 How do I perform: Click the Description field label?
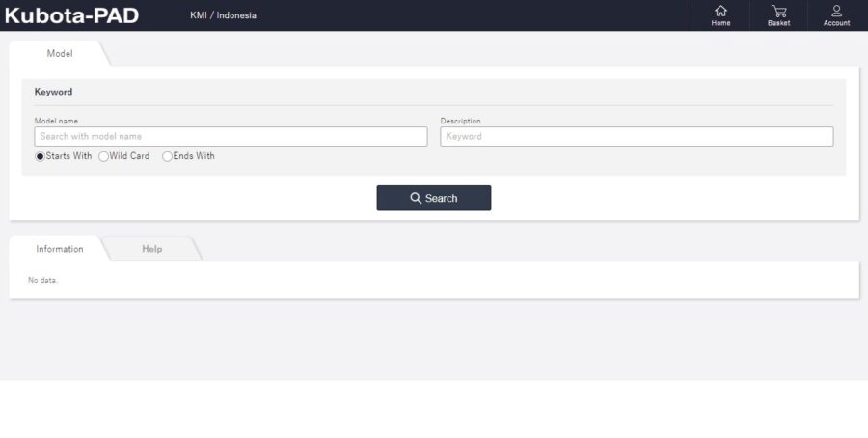point(460,121)
